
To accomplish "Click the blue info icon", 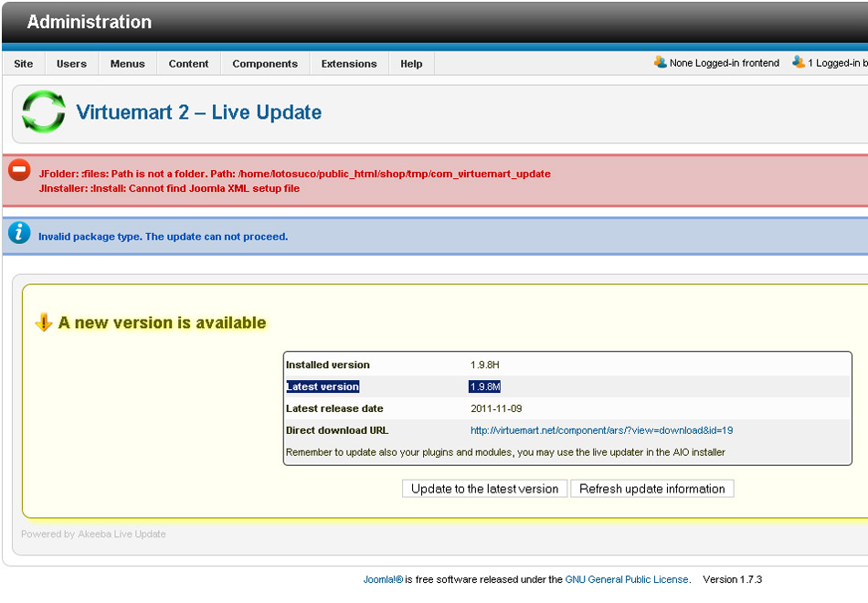I will coord(19,233).
